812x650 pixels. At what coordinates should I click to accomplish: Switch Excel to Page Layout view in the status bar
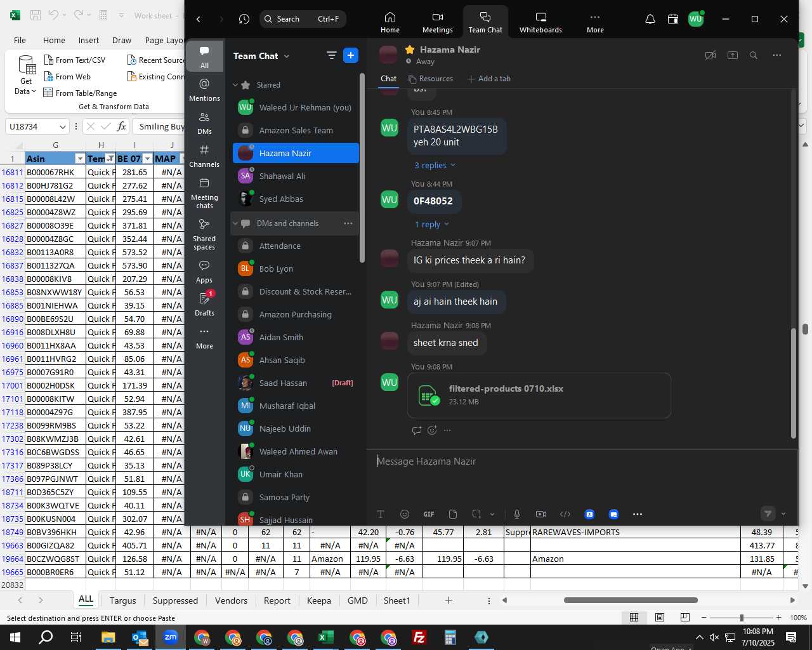coord(660,618)
